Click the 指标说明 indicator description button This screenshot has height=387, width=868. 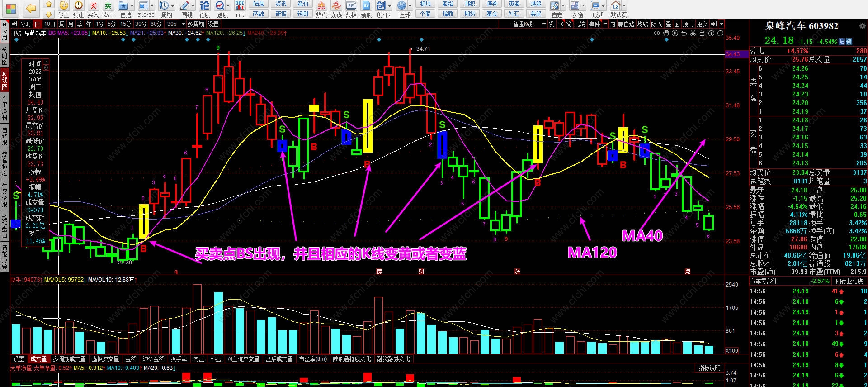click(x=709, y=368)
